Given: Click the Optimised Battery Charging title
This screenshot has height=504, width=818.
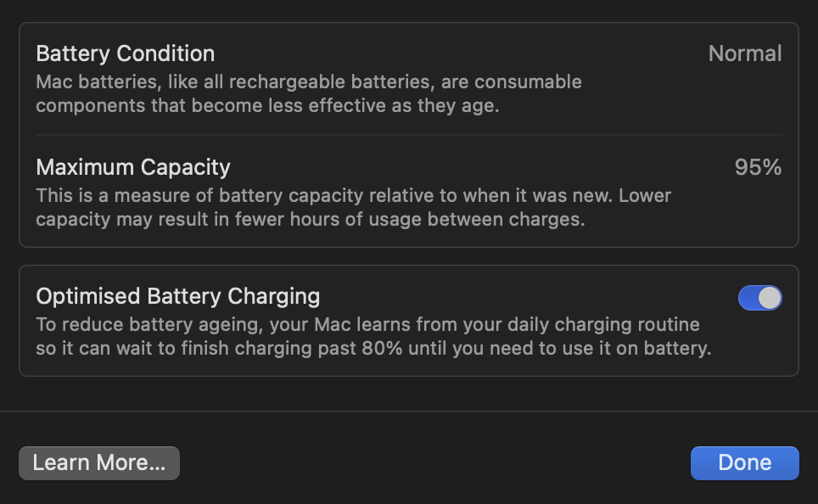Looking at the screenshot, I should 178,296.
